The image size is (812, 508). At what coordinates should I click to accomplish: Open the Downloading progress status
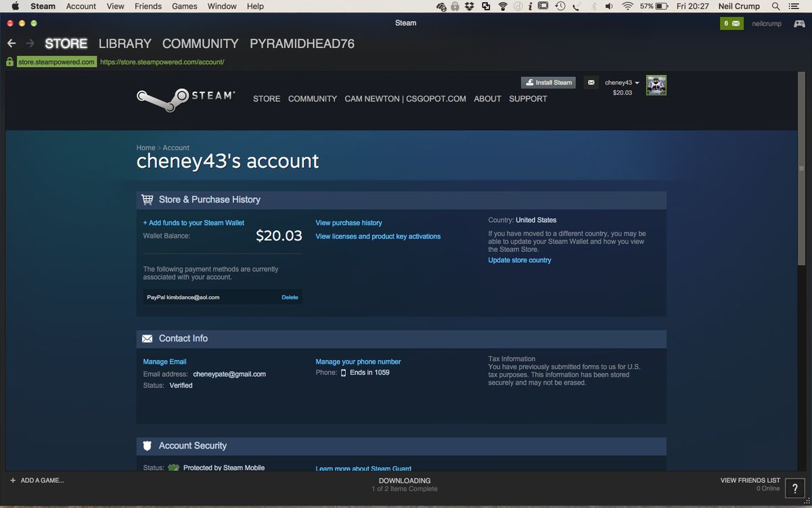coord(405,484)
